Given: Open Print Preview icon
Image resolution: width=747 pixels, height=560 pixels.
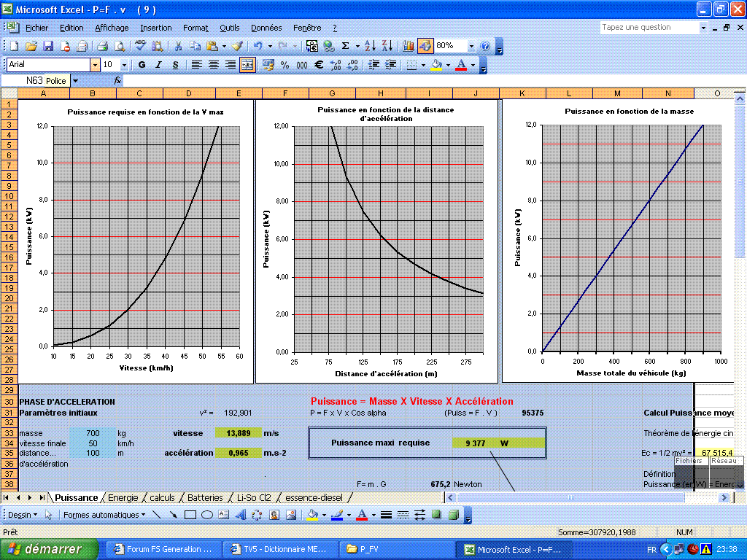Looking at the screenshot, I should point(120,46).
